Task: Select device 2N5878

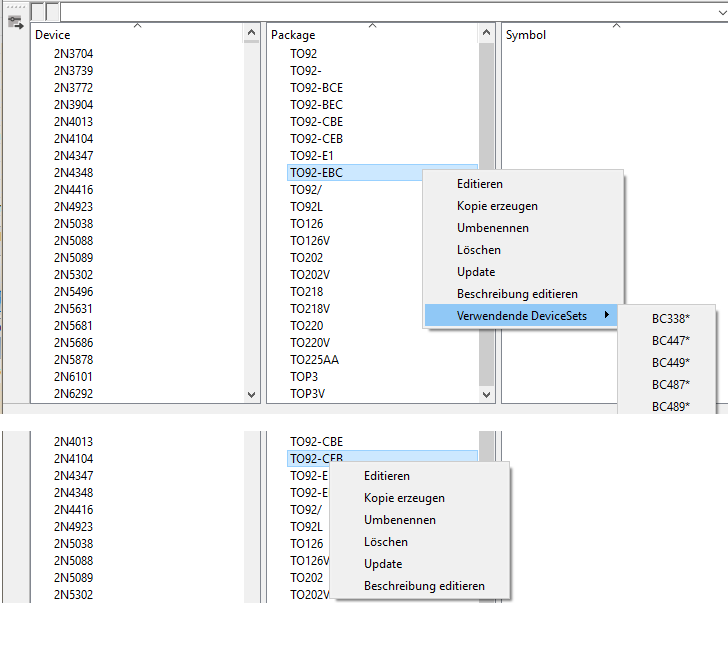Action: tap(73, 360)
